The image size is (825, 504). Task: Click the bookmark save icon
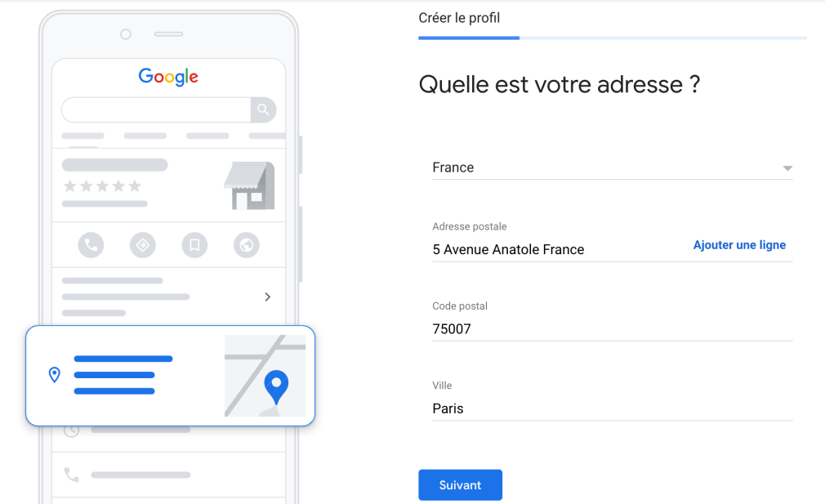(194, 245)
